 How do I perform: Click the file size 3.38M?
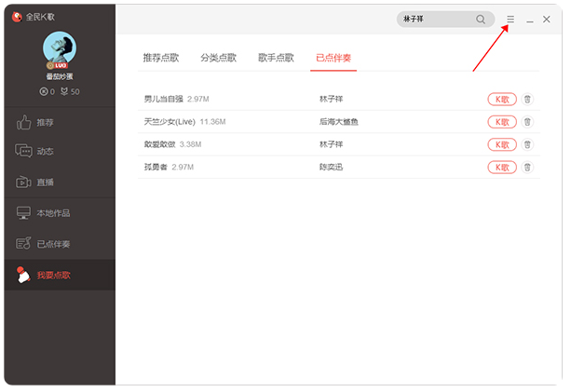[x=190, y=144]
